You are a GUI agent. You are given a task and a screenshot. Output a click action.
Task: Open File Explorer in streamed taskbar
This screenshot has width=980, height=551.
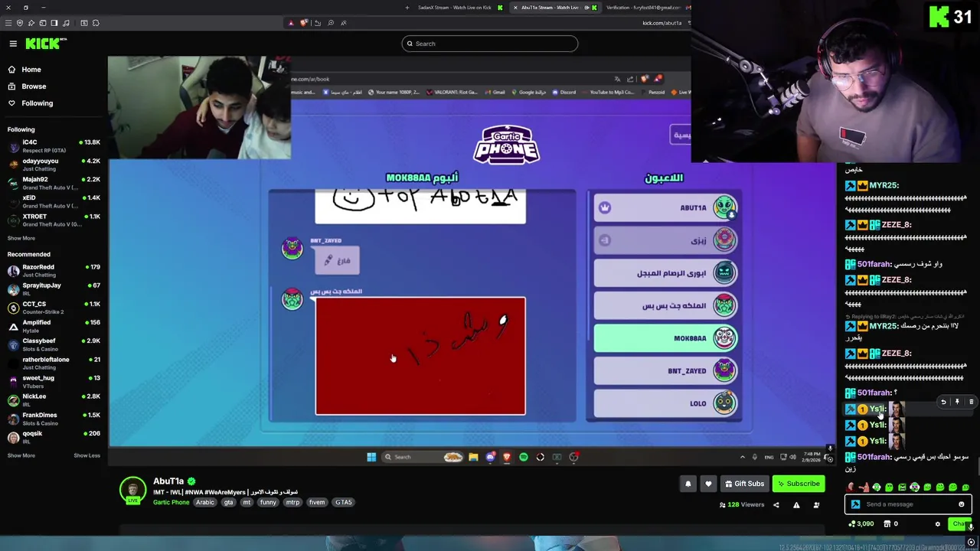(x=473, y=457)
